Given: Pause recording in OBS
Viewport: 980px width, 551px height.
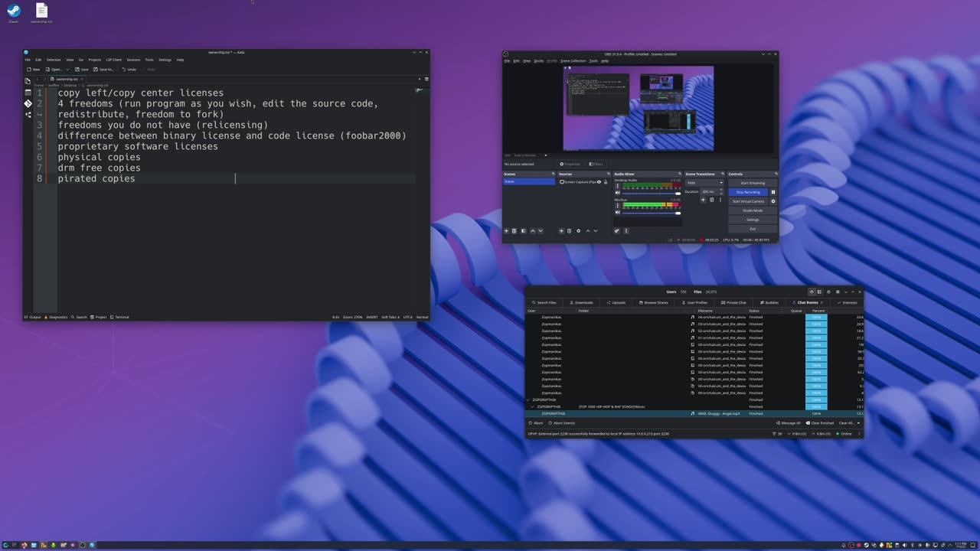Looking at the screenshot, I should click(773, 192).
